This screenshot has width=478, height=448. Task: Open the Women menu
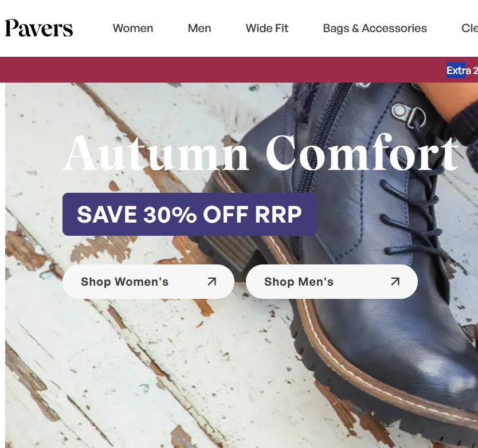coord(133,28)
